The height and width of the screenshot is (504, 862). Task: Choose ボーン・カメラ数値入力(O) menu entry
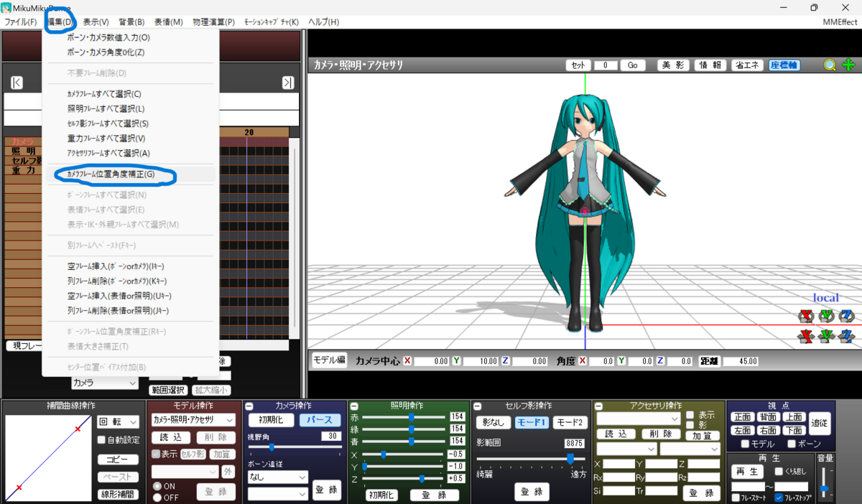coord(131,37)
